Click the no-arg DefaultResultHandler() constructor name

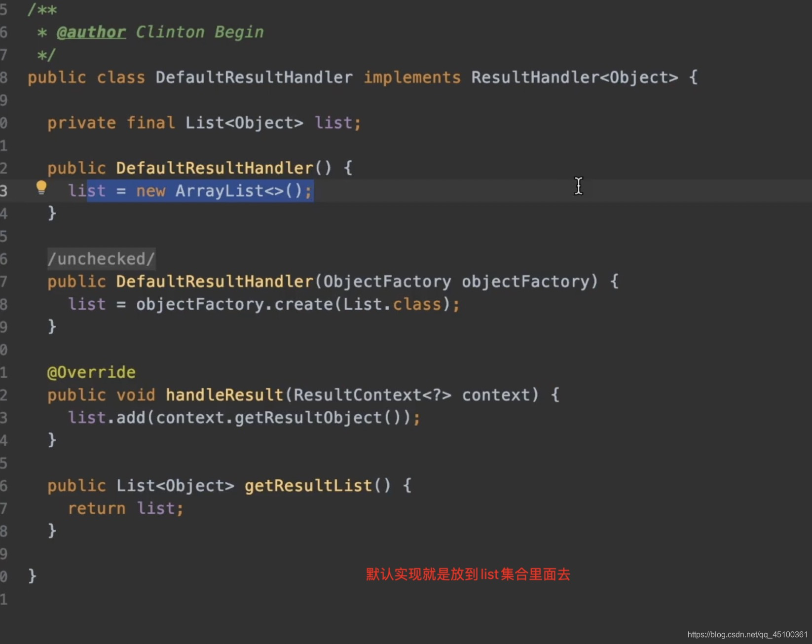point(215,168)
